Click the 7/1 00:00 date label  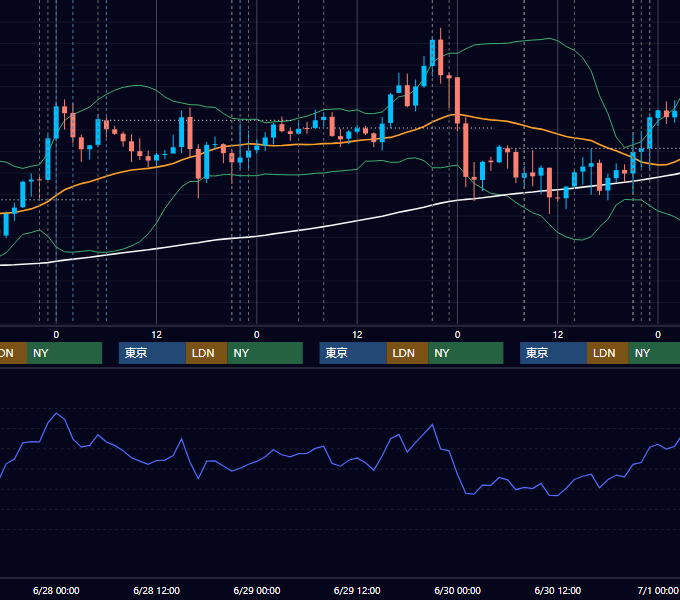(658, 590)
